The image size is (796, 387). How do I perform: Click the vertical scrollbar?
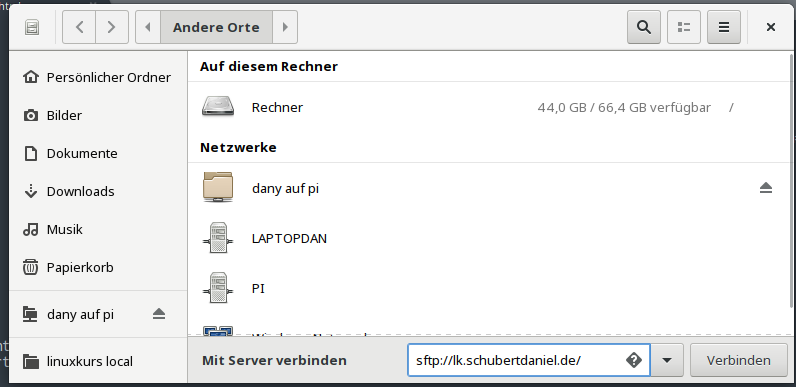tap(793, 179)
